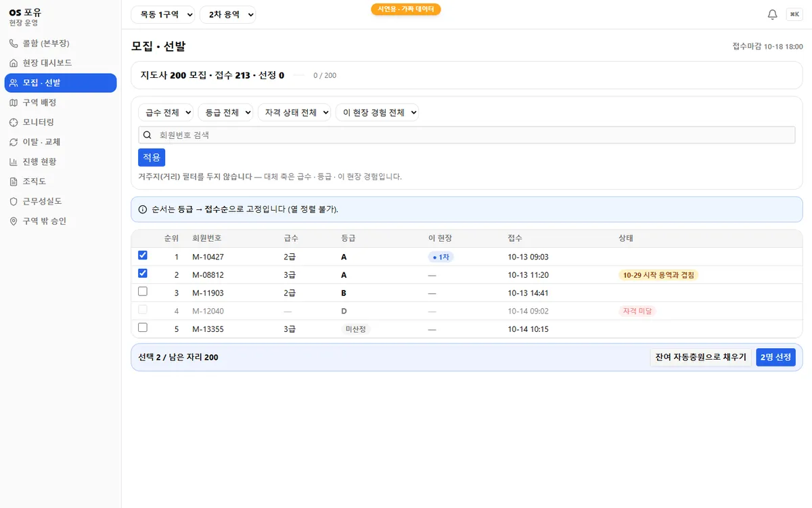Click the magnifier icon in search box

click(x=148, y=135)
